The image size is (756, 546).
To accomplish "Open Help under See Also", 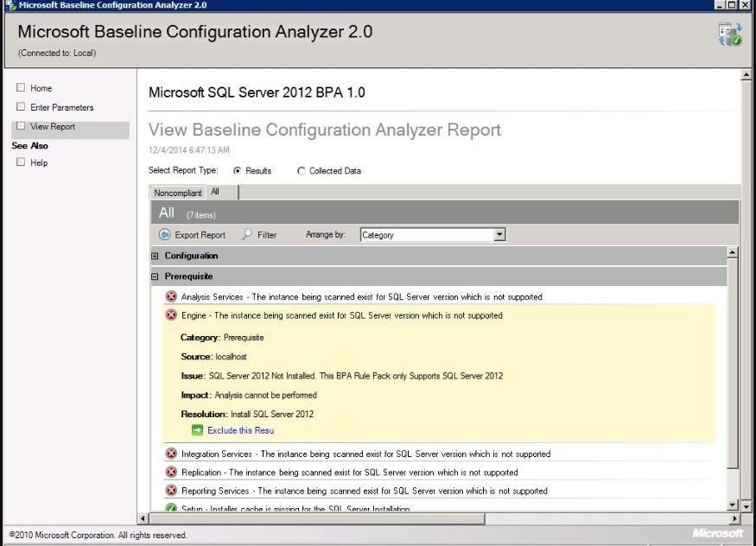I will (x=39, y=163).
